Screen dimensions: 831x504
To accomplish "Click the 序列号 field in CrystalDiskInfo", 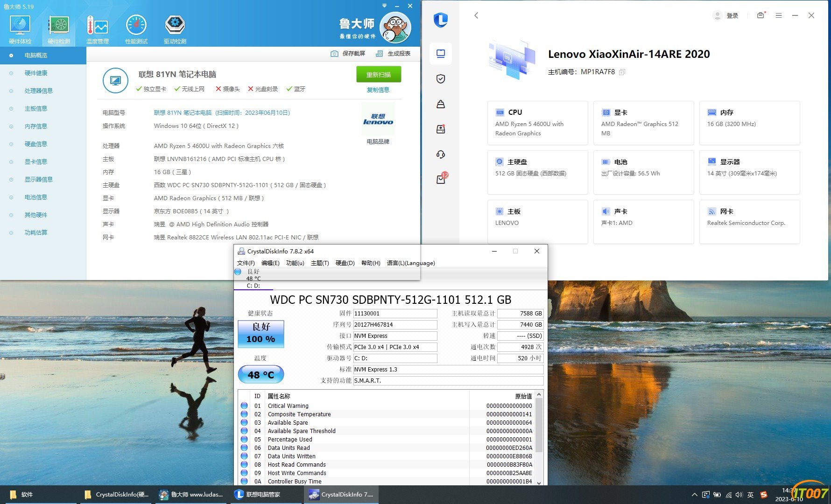I will pyautogui.click(x=395, y=324).
